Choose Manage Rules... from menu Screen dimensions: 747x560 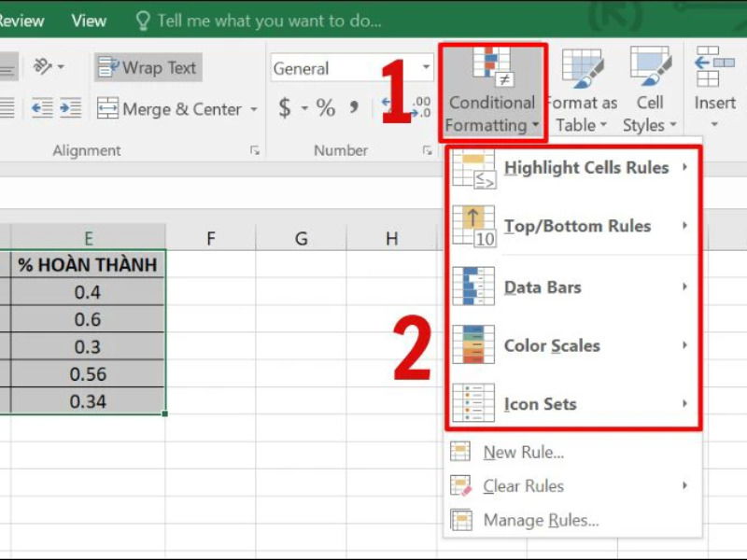[573, 520]
